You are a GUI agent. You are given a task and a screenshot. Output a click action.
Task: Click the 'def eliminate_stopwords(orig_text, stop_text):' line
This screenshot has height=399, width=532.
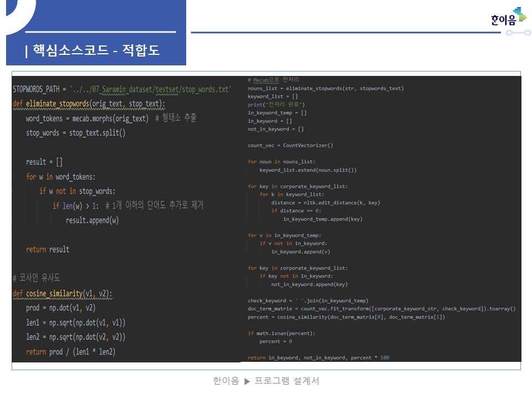[x=89, y=104]
